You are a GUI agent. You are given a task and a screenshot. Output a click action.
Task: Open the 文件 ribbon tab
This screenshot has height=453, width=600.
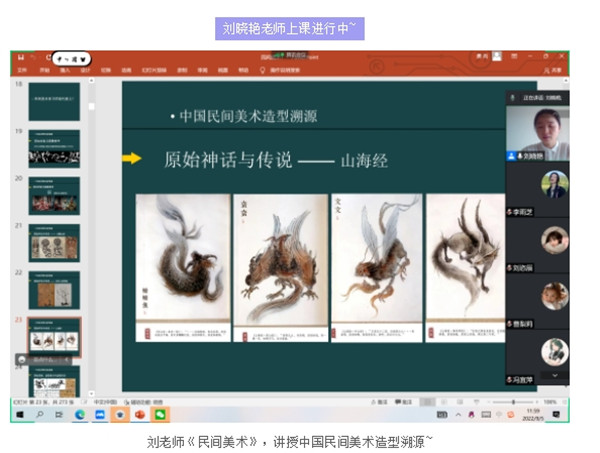(x=22, y=70)
